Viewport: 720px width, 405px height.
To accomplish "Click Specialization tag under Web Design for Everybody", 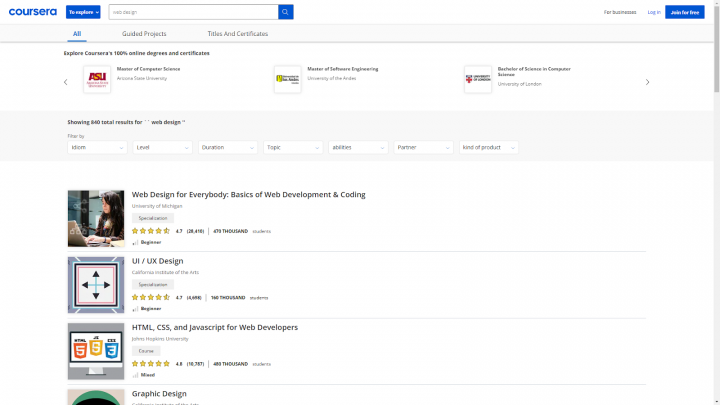I will click(153, 218).
